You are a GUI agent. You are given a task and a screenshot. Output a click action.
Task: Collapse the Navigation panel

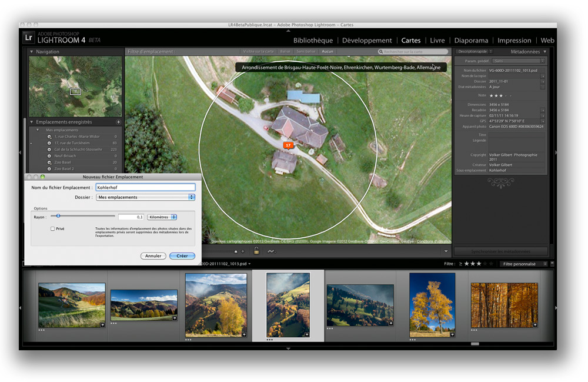tap(32, 52)
